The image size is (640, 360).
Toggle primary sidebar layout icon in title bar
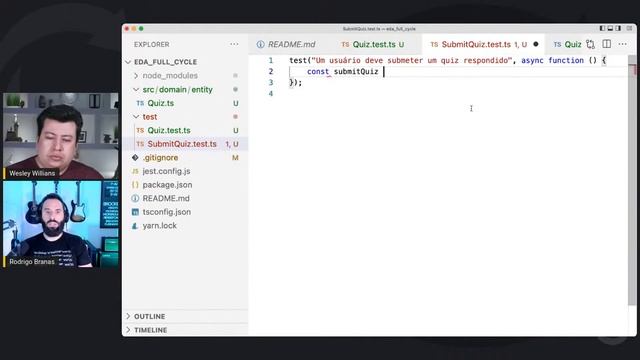coord(602,29)
